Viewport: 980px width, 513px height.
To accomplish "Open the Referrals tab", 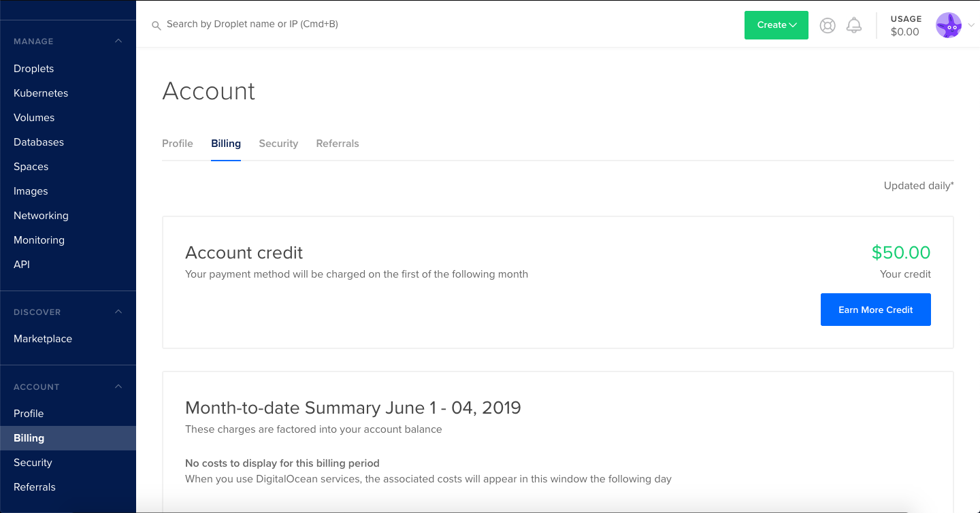I will pos(338,144).
